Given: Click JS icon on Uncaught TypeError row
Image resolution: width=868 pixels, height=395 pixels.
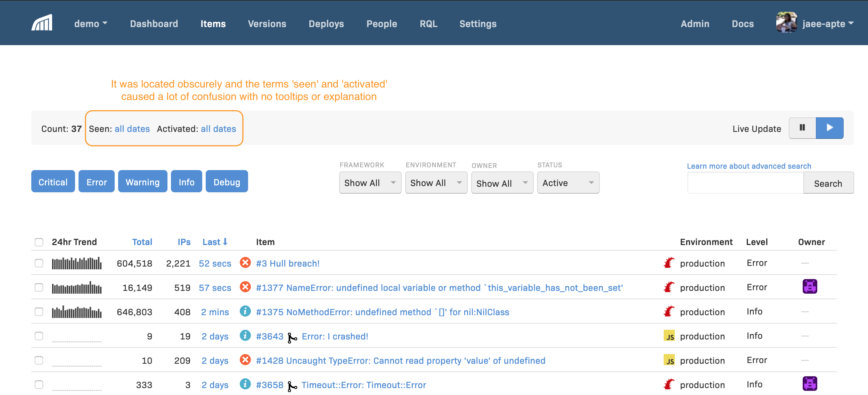Looking at the screenshot, I should coord(669,360).
